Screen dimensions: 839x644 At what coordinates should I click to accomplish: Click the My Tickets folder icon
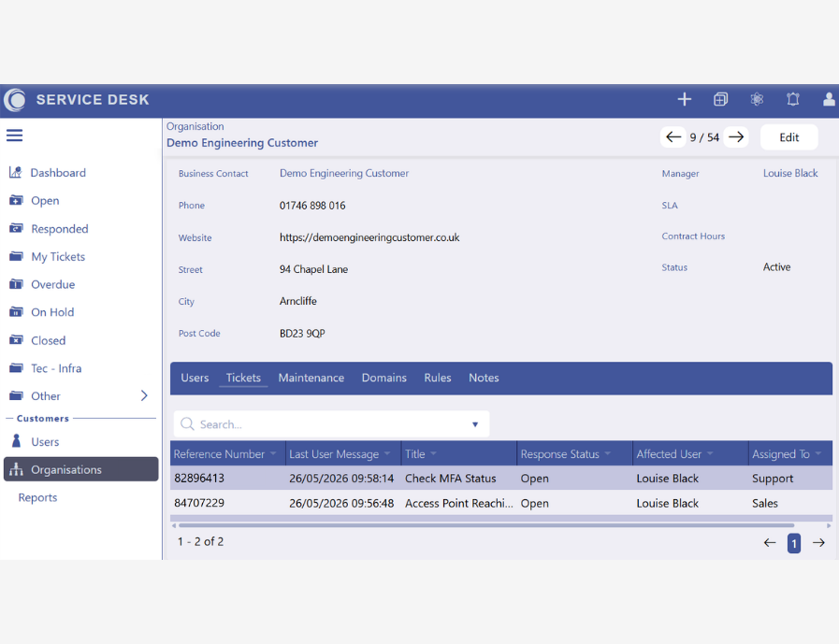[x=16, y=256]
